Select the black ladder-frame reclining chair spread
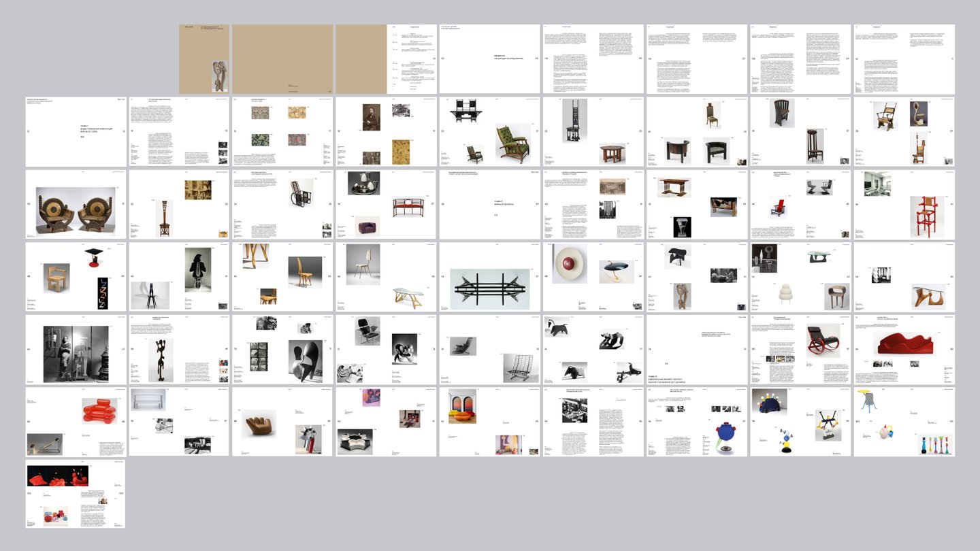The width and height of the screenshot is (980, 551). (282, 205)
